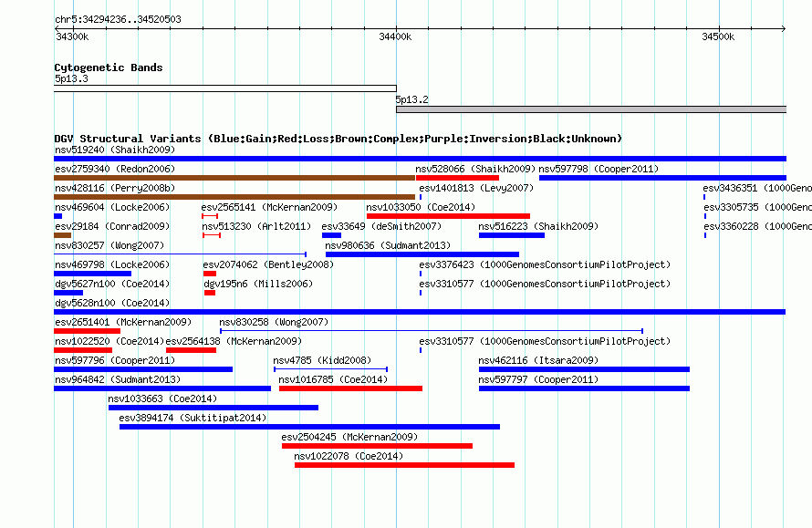
Task: Click the Cytogenetic Bands track title
Action: click(x=109, y=67)
